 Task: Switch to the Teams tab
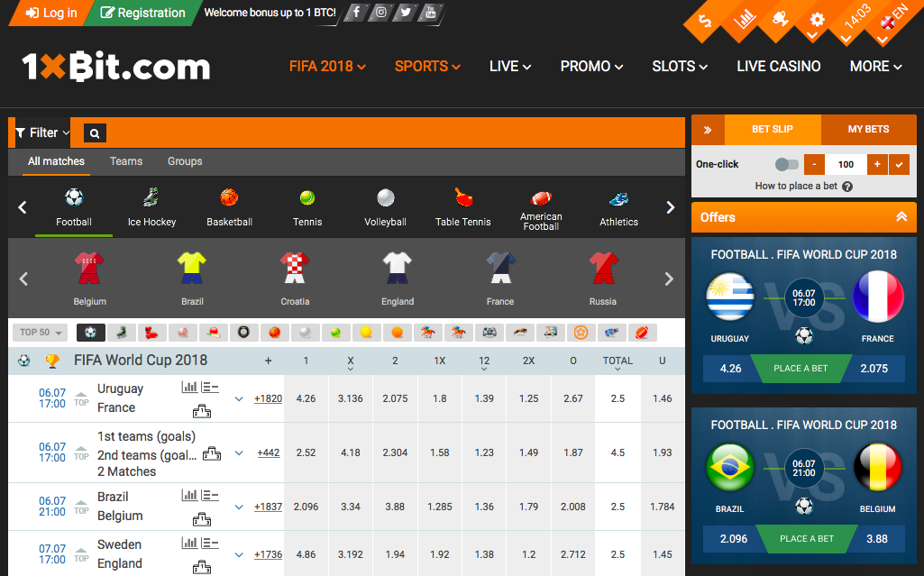pyautogui.click(x=126, y=161)
